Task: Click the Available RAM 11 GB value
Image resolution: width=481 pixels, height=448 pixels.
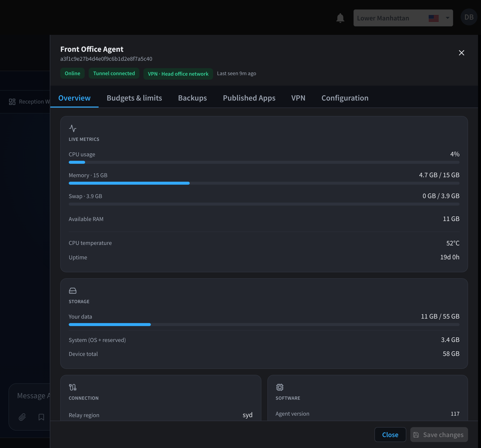Action: click(451, 219)
